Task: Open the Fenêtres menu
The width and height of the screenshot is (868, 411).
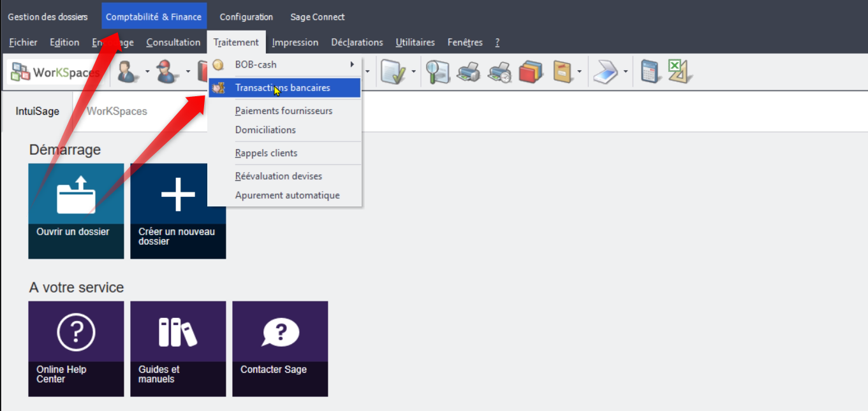Action: (465, 42)
